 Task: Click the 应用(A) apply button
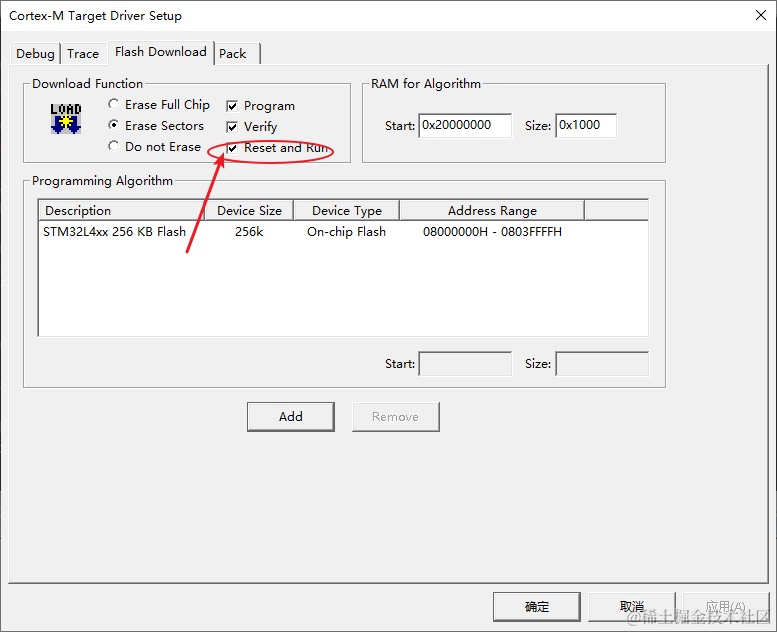click(726, 606)
